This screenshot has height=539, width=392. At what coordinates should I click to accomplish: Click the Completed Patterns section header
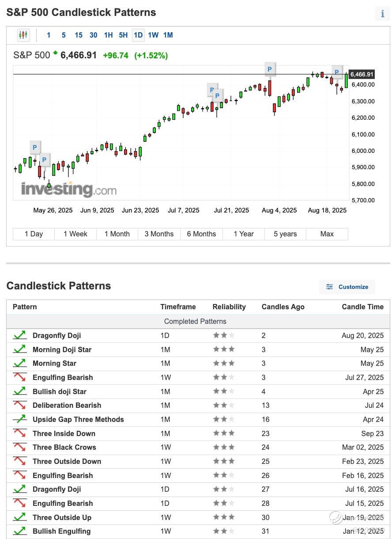pyautogui.click(x=195, y=321)
